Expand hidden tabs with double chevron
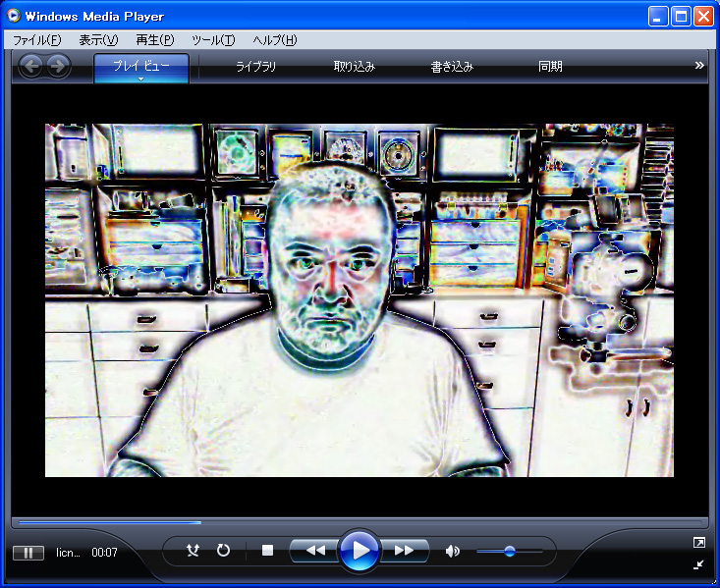Image resolution: width=720 pixels, height=588 pixels. click(x=699, y=66)
